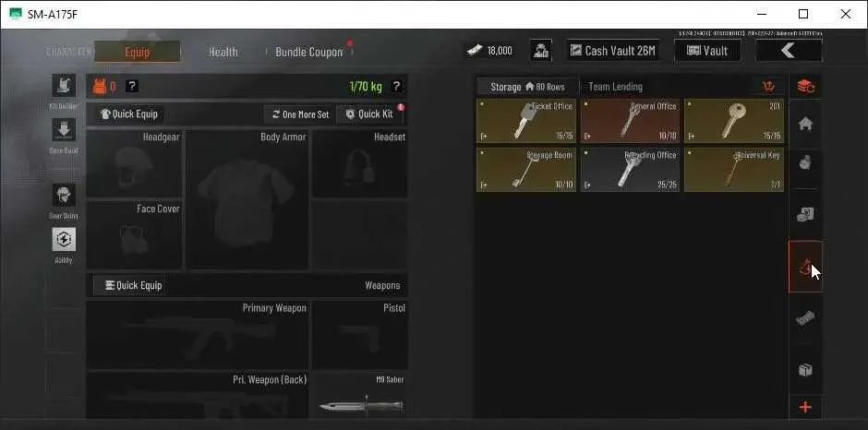The image size is (868, 430).
Task: Select the grenade category in sidebar
Action: click(805, 163)
